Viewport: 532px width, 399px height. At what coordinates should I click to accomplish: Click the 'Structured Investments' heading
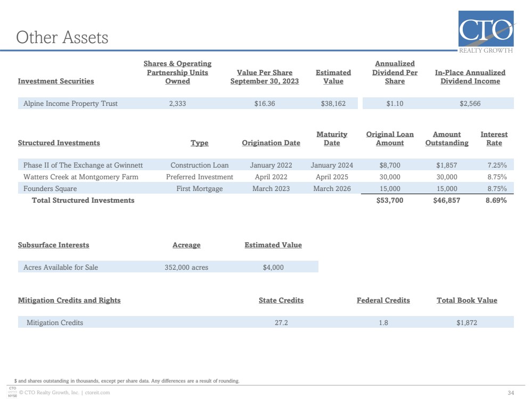[59, 143]
